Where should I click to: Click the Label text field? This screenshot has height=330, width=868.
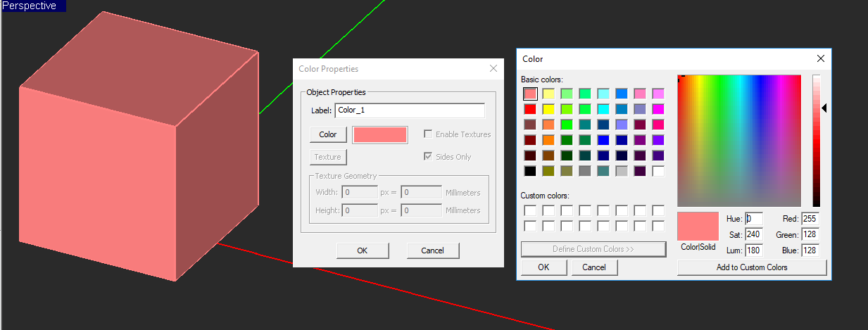[410, 110]
